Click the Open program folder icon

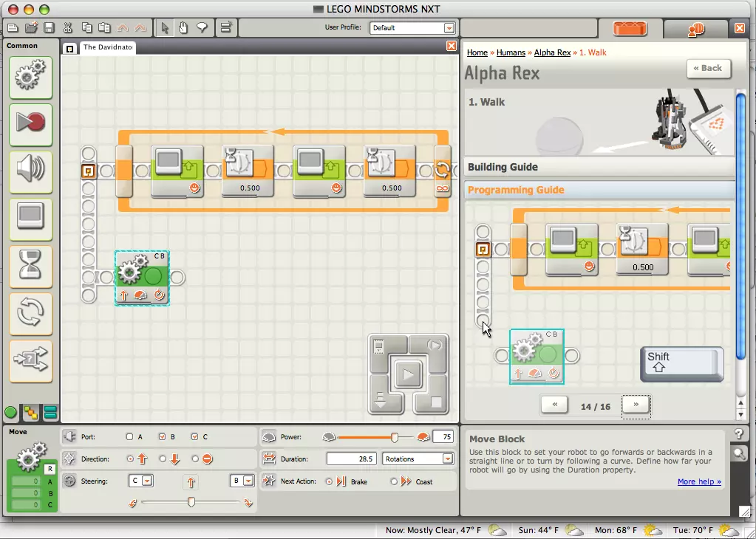click(31, 28)
